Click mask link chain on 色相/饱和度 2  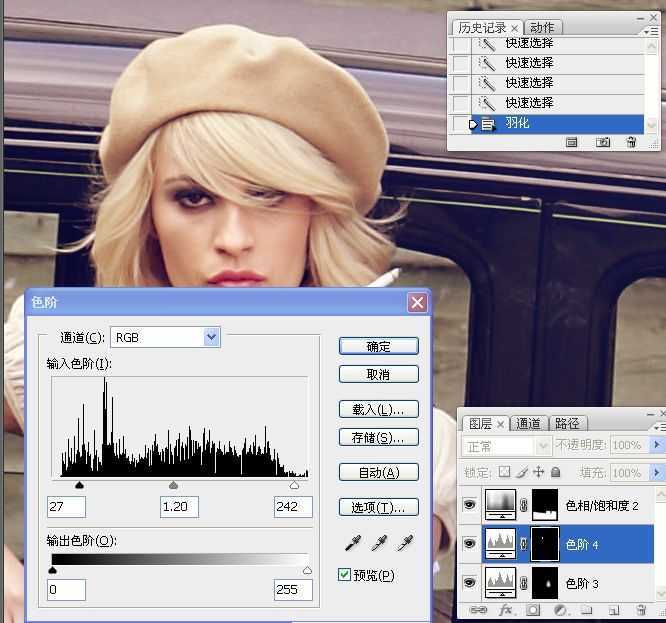tap(524, 505)
